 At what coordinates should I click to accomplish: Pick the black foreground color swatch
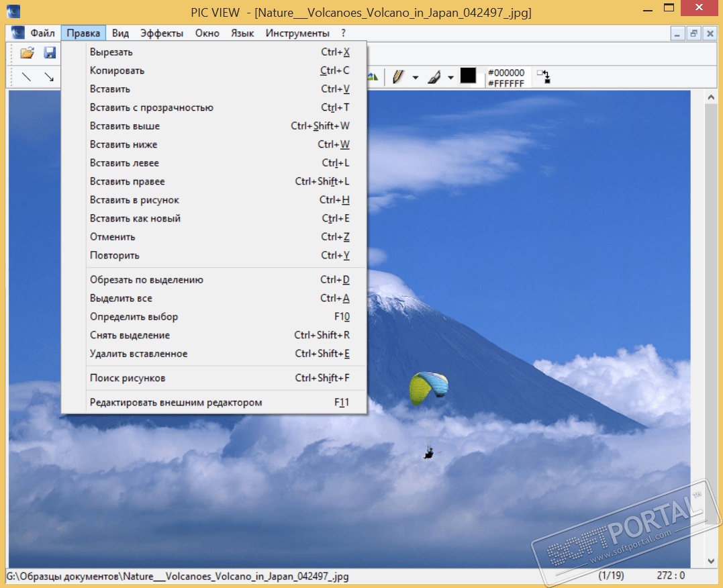click(x=468, y=75)
